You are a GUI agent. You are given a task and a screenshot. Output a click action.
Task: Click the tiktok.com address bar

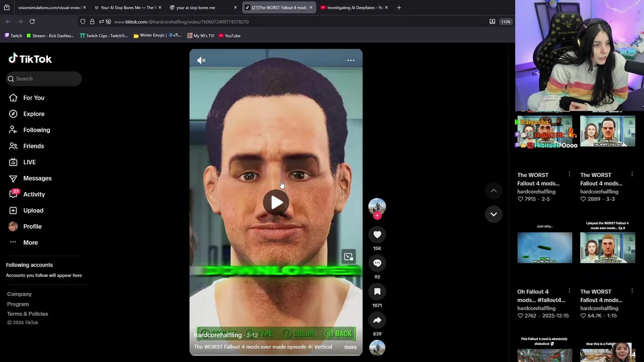coord(181,22)
